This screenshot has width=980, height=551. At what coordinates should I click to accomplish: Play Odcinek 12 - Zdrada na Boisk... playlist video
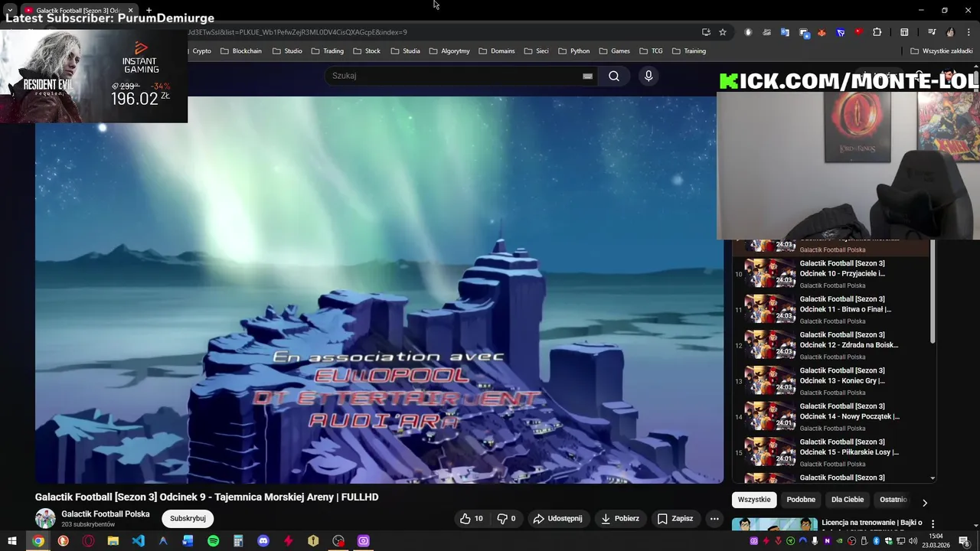click(x=832, y=345)
